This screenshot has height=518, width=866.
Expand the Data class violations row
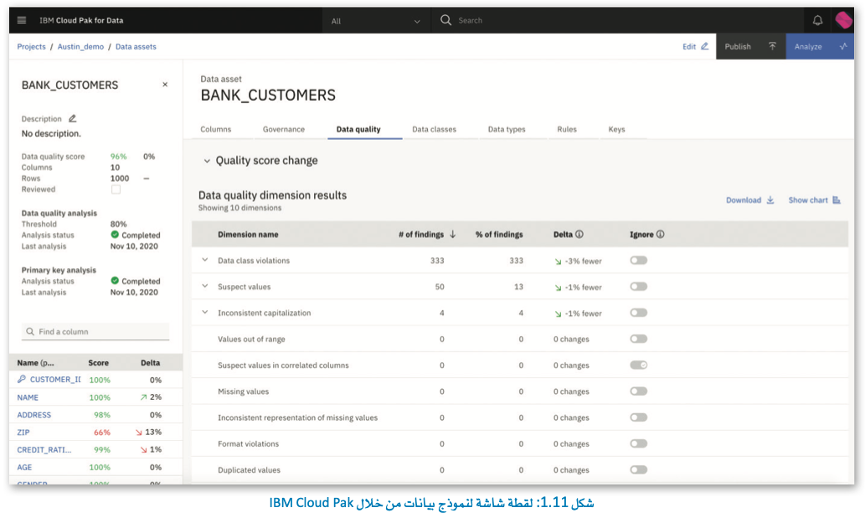(x=205, y=260)
